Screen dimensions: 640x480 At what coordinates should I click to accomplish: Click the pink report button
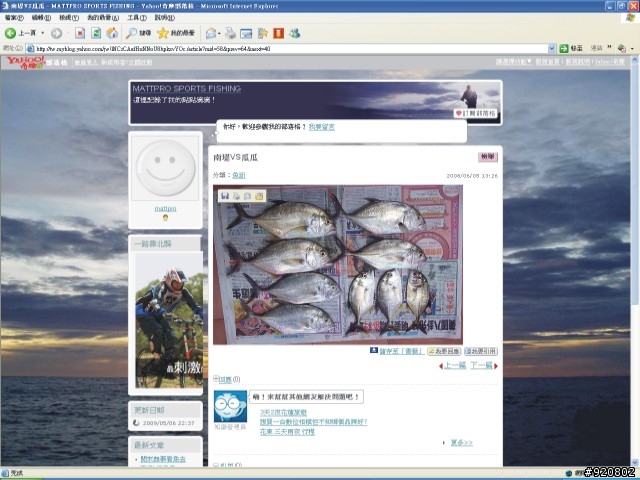[x=488, y=157]
